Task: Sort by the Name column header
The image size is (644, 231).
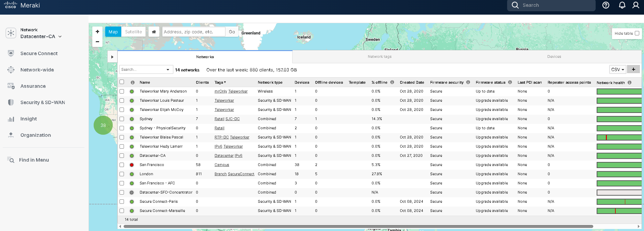Action: tap(145, 82)
